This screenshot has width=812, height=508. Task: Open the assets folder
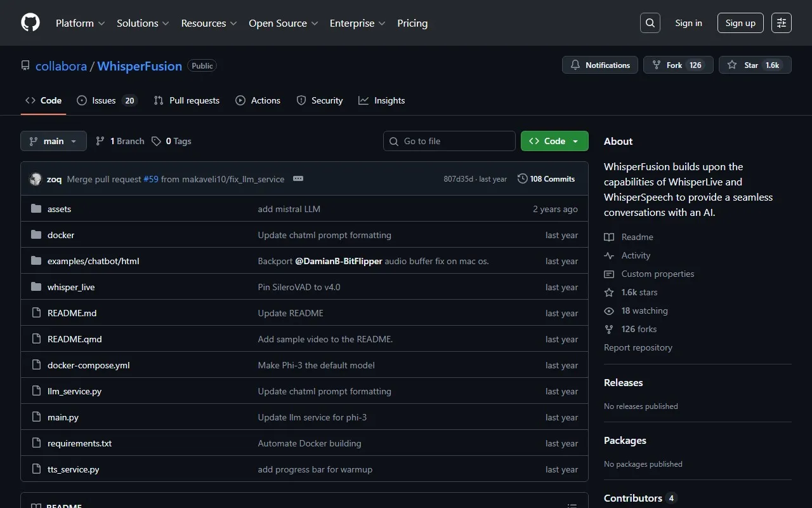click(x=59, y=209)
